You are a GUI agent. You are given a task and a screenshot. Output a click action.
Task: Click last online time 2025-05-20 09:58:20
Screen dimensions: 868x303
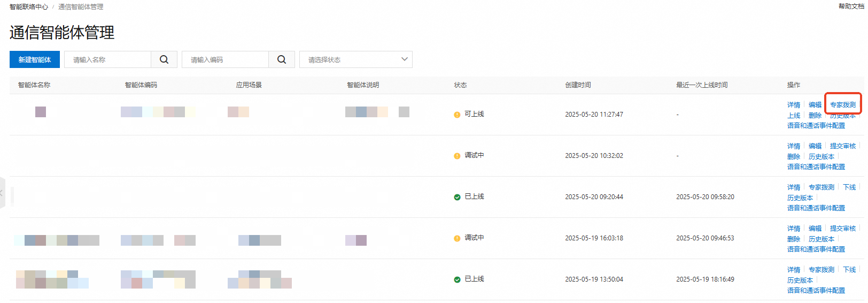705,197
